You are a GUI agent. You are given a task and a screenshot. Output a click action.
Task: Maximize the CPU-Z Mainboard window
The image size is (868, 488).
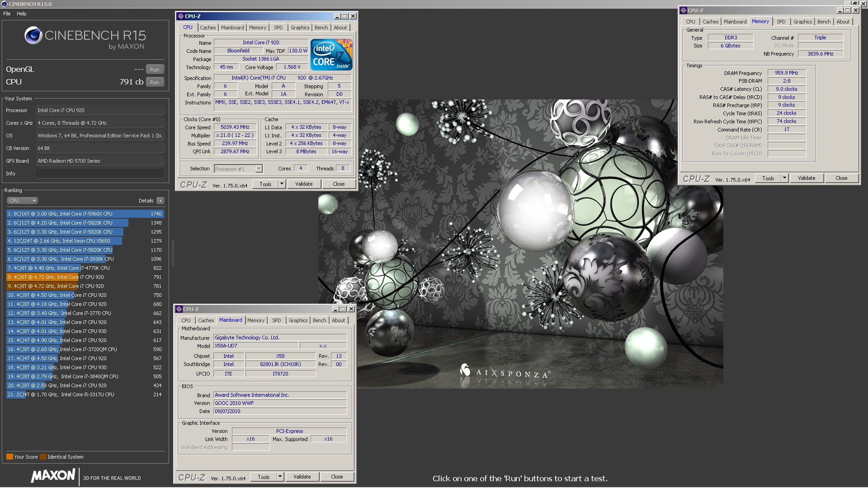point(343,309)
